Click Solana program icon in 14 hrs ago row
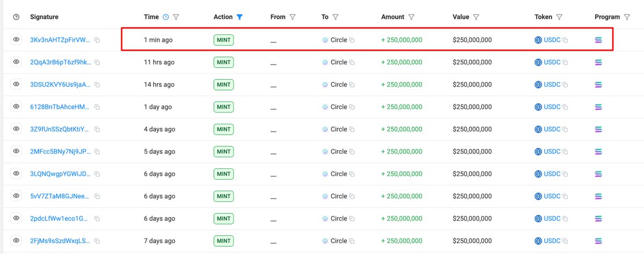 [598, 84]
